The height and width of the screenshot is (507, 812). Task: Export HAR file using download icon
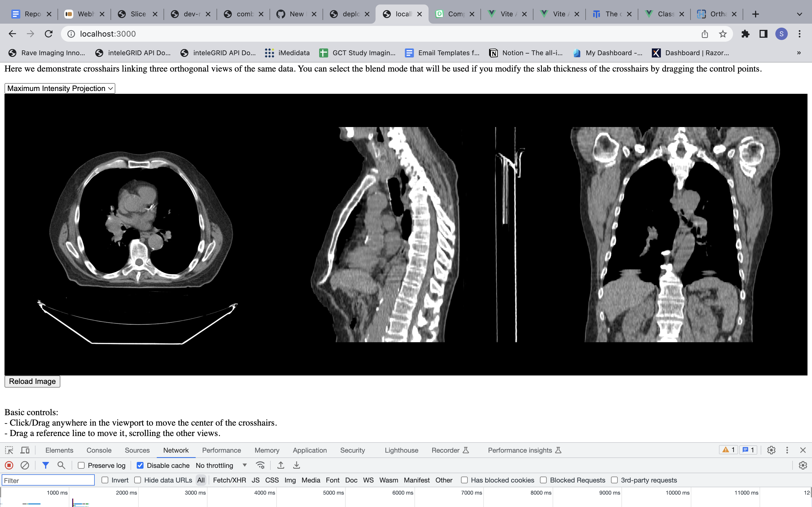click(297, 465)
